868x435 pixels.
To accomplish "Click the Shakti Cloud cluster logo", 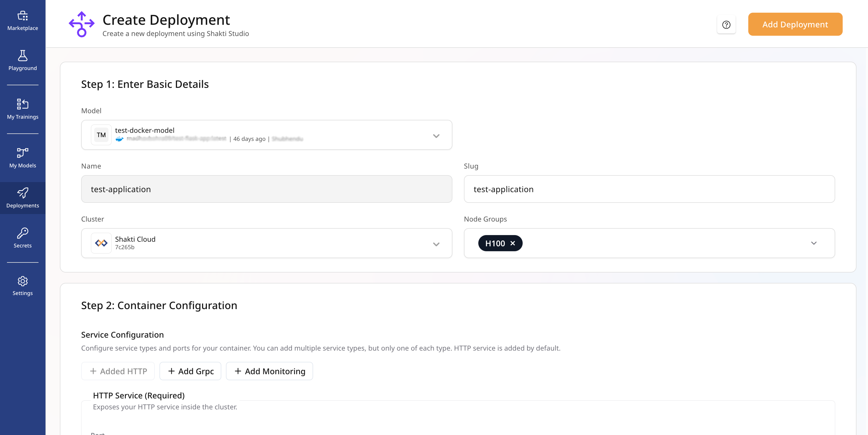I will pyautogui.click(x=101, y=243).
